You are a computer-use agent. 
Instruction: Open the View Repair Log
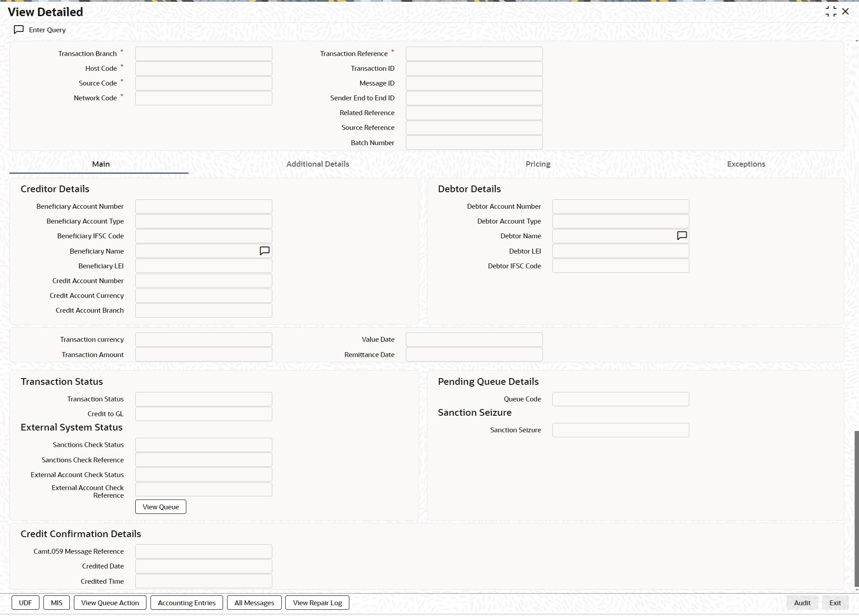(318, 603)
